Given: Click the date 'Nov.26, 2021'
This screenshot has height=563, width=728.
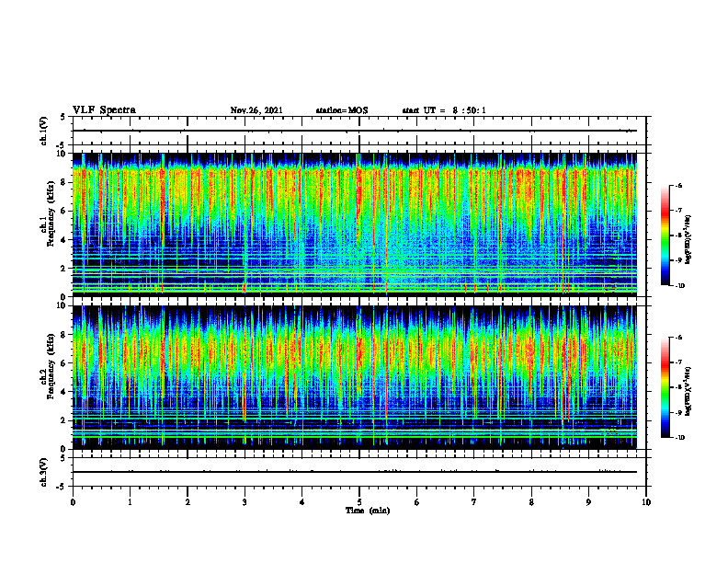Looking at the screenshot, I should tap(256, 110).
